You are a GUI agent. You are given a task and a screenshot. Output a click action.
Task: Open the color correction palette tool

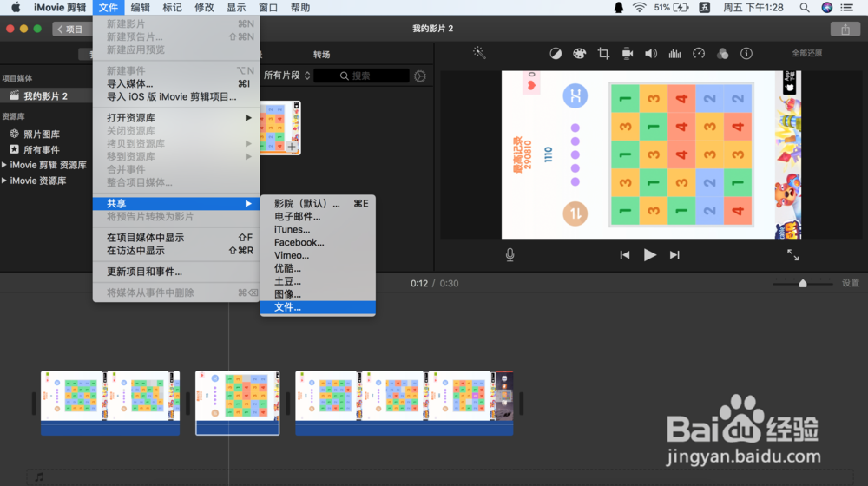[x=579, y=54]
